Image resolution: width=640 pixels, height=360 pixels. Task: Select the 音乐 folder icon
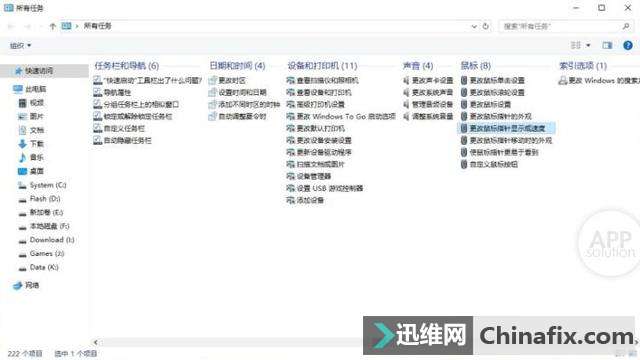[22, 158]
